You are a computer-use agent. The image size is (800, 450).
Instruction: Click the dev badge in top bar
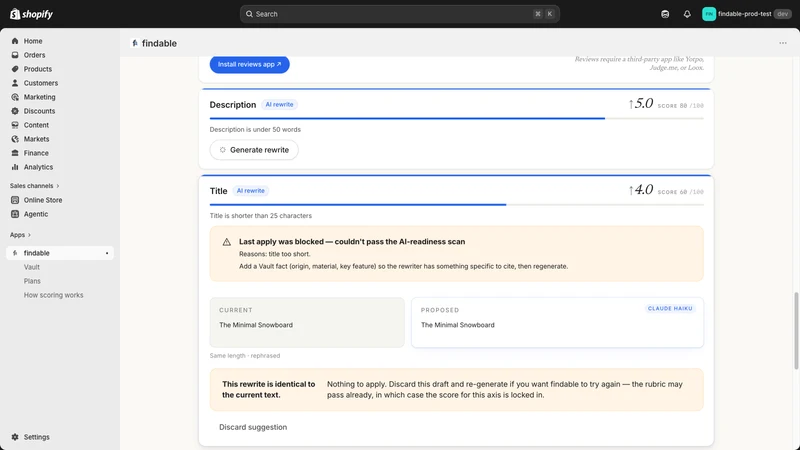pyautogui.click(x=782, y=14)
